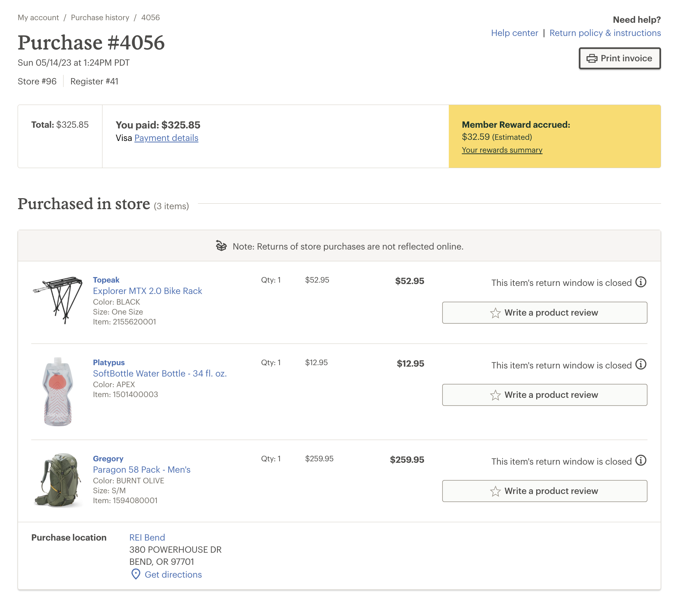Open Payment details link
Viewport: 700px width, 607px height.
point(166,138)
